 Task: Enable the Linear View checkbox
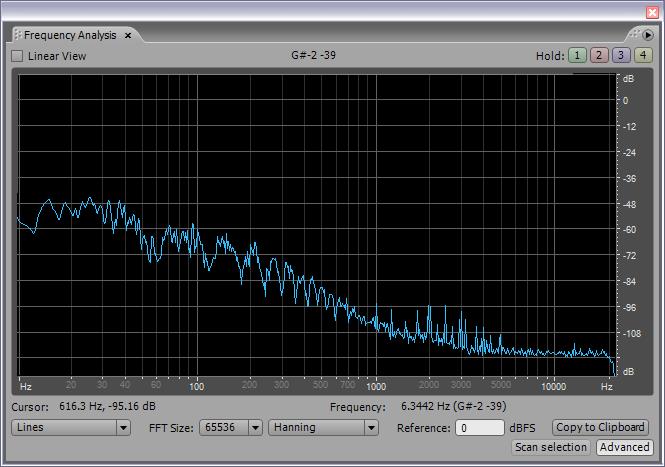pos(17,56)
